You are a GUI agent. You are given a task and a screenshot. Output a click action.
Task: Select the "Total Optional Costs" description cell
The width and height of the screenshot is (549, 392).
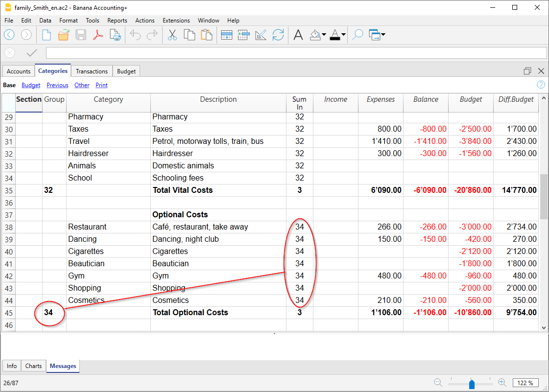coord(218,313)
